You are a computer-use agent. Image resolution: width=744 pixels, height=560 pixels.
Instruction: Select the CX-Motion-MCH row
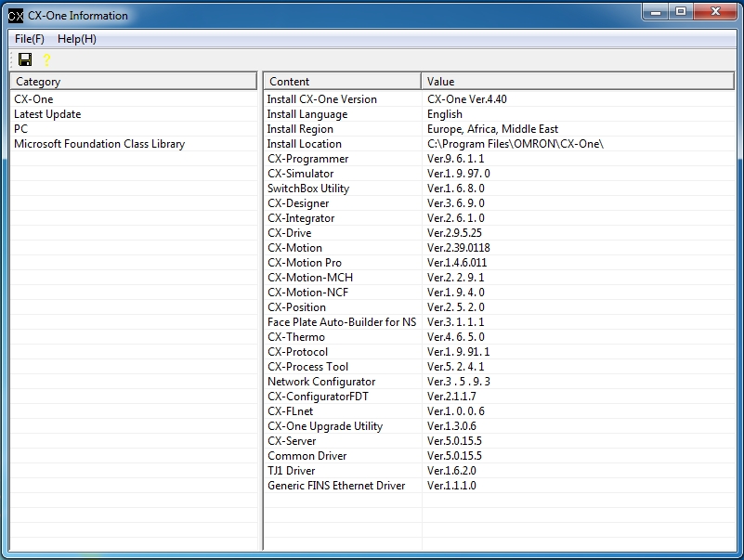499,278
